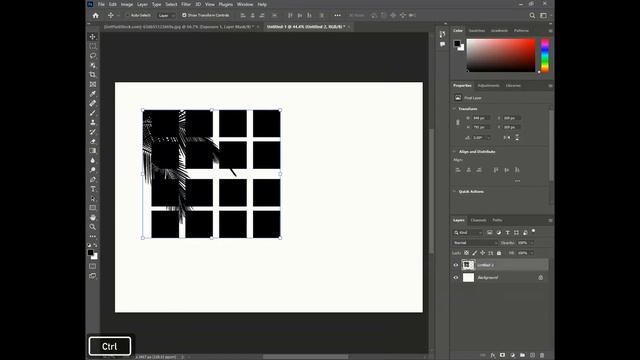Select the Frame tool

[x=93, y=84]
